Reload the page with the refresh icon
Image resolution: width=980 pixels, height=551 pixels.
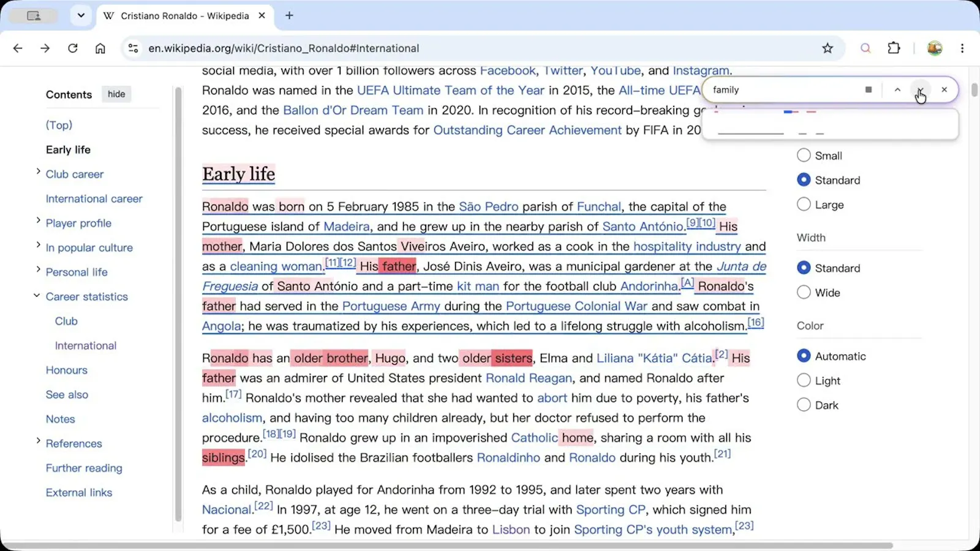point(72,48)
